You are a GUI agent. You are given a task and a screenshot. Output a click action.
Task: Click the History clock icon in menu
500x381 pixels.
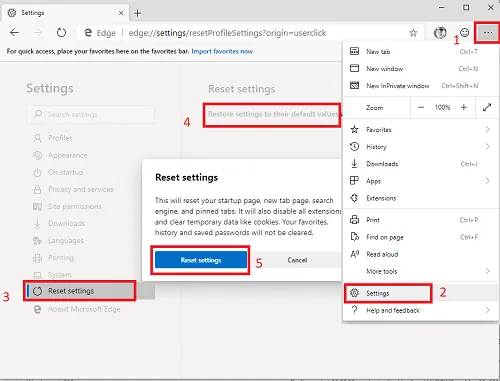coord(354,146)
